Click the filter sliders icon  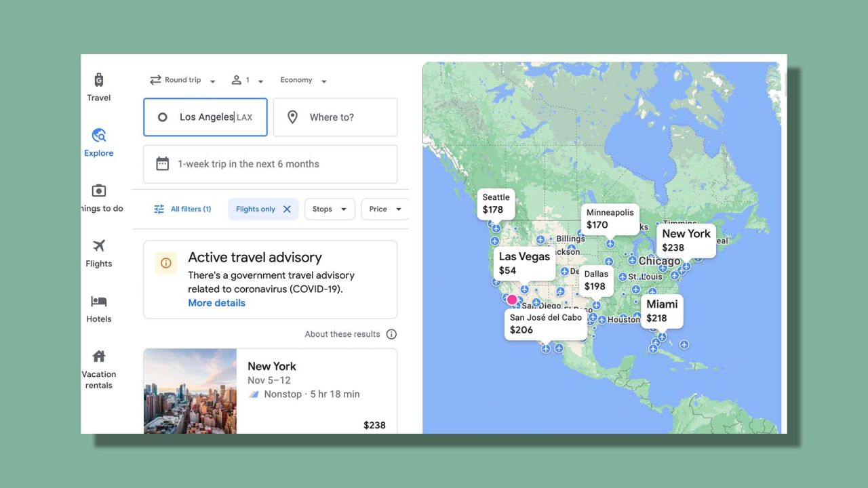(159, 209)
